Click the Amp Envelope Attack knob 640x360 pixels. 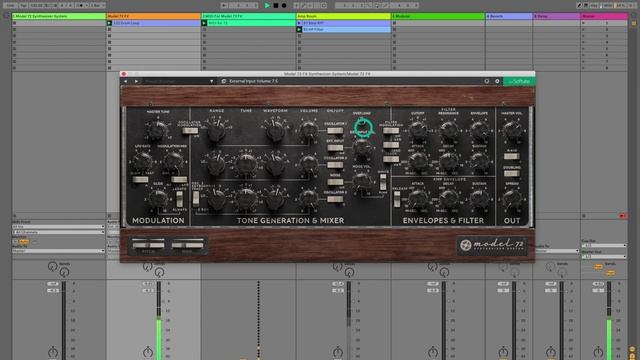(x=418, y=199)
